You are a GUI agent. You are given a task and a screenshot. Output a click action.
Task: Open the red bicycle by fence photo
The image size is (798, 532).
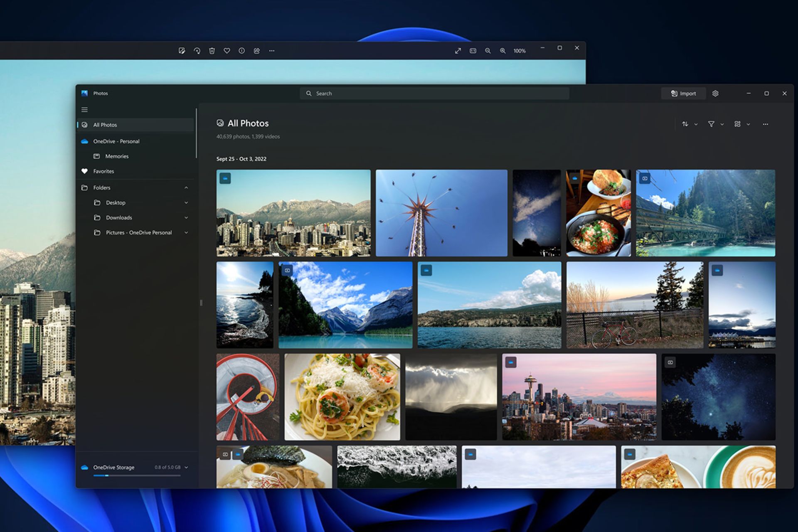(635, 305)
